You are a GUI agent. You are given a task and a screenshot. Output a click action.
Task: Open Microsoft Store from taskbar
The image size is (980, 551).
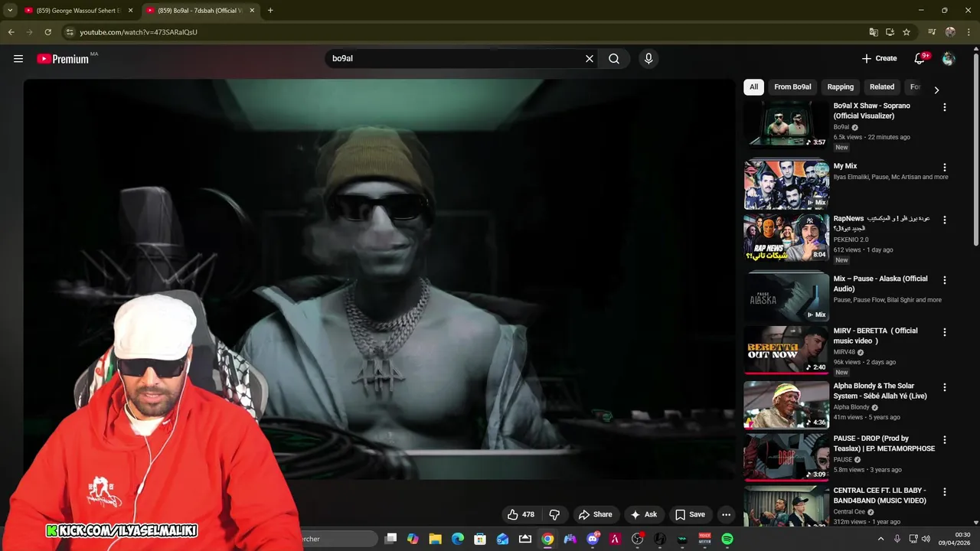pyautogui.click(x=480, y=539)
